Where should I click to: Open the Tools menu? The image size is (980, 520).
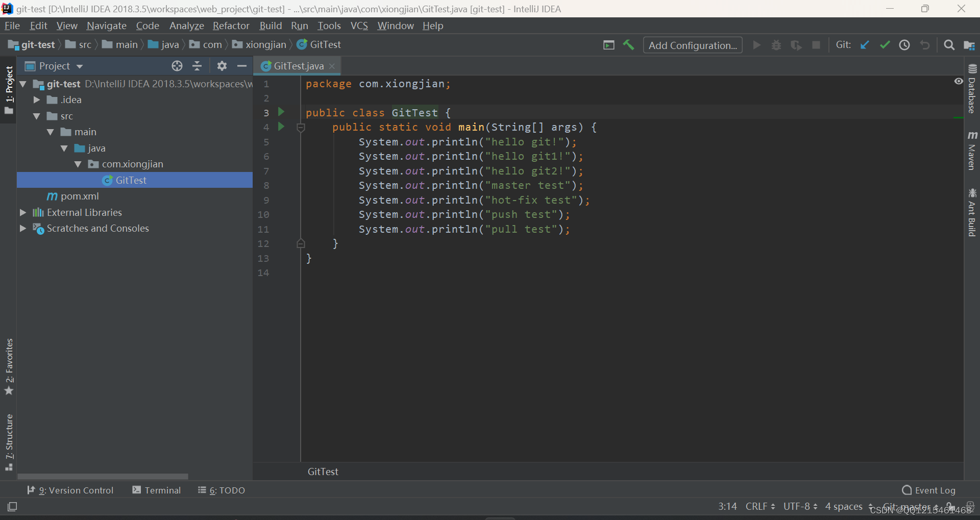329,26
